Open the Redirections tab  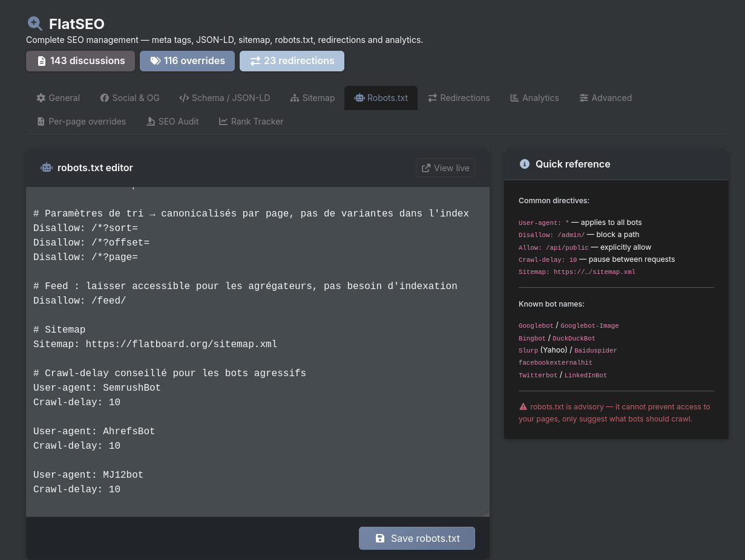pos(459,98)
